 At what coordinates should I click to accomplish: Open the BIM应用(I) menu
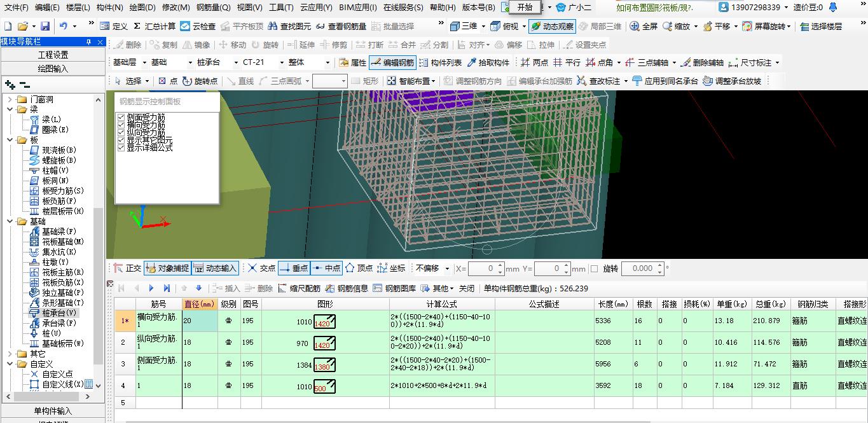point(358,8)
